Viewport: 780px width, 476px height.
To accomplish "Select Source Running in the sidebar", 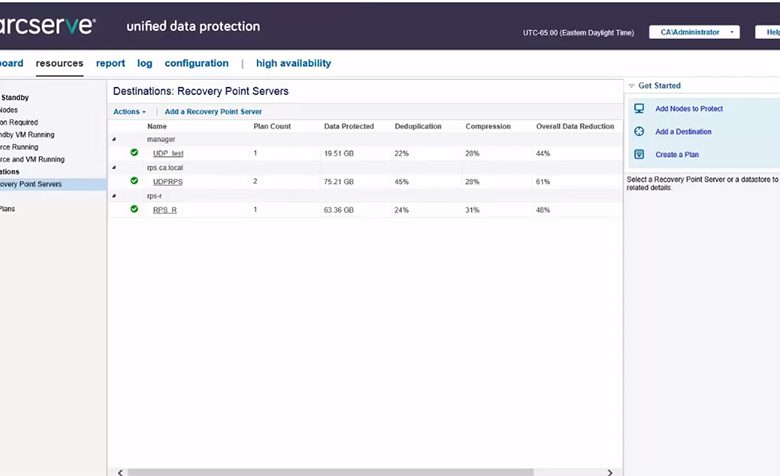I will pyautogui.click(x=19, y=147).
